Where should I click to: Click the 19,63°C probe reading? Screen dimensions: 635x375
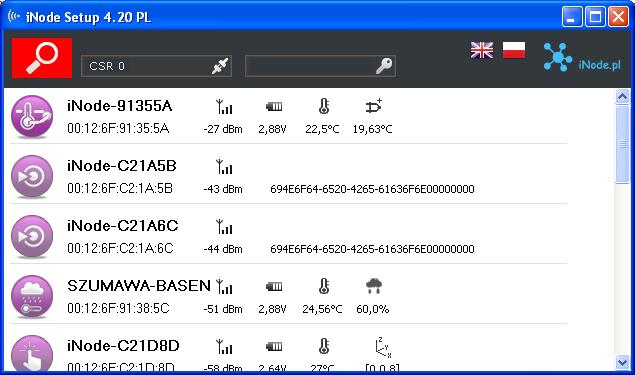[x=373, y=129]
